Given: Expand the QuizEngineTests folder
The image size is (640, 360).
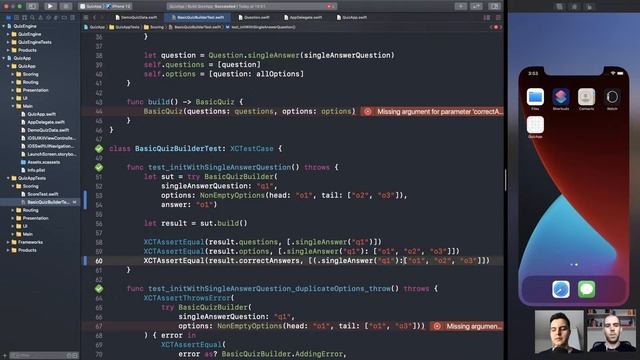Looking at the screenshot, I should (8, 42).
